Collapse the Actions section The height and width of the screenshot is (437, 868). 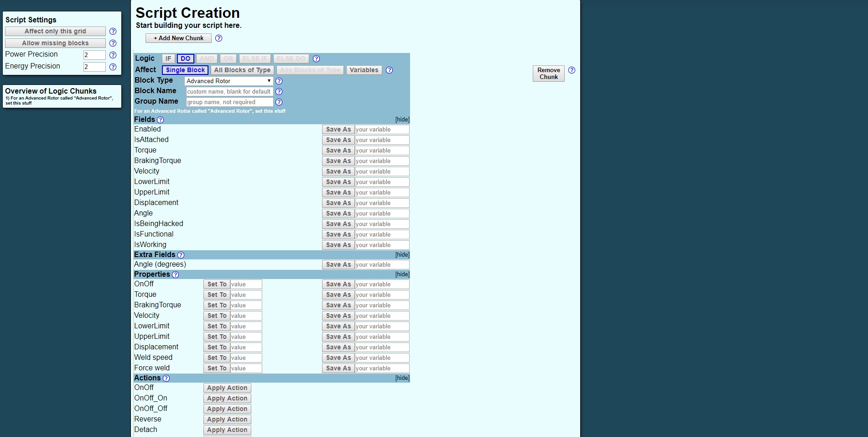tap(402, 378)
